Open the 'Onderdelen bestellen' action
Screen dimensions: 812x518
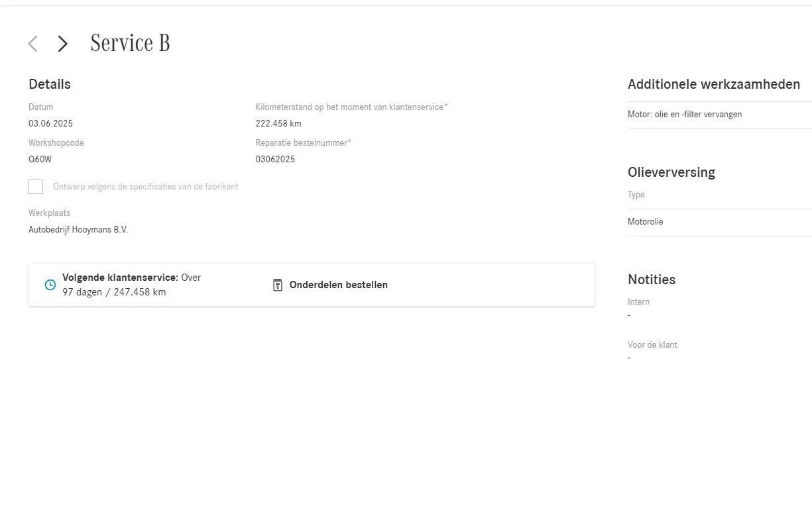pyautogui.click(x=338, y=285)
